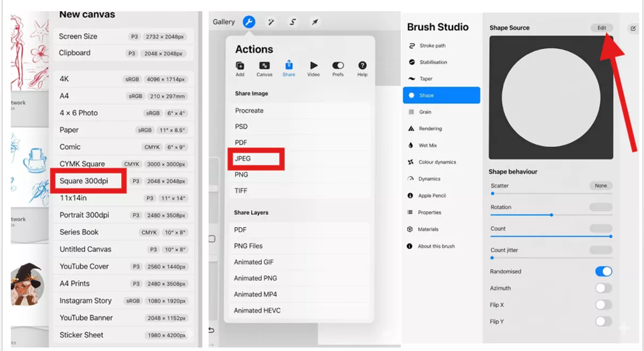Enable the Azimuth toggle
644x351 pixels.
point(604,288)
